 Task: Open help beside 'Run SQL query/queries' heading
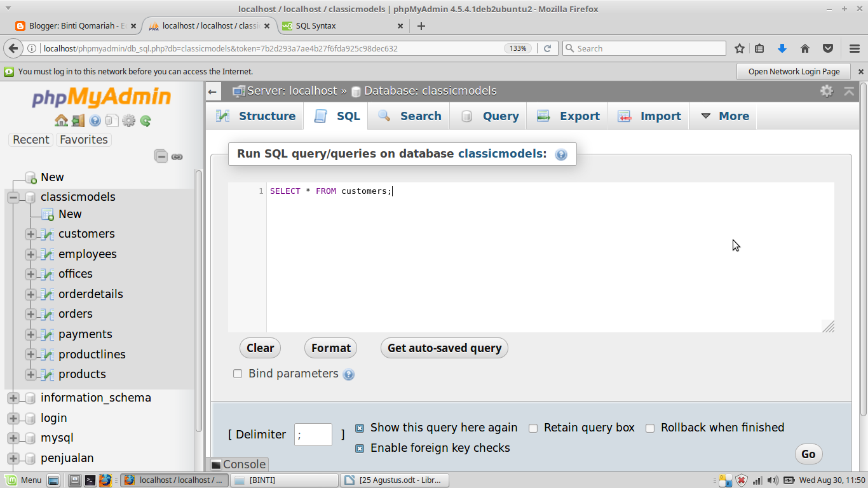coord(560,154)
